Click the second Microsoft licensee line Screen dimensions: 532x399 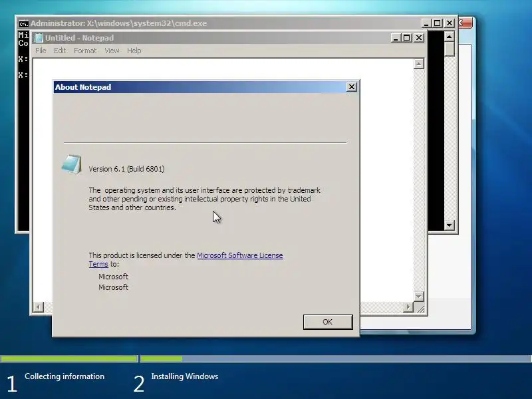(x=113, y=287)
